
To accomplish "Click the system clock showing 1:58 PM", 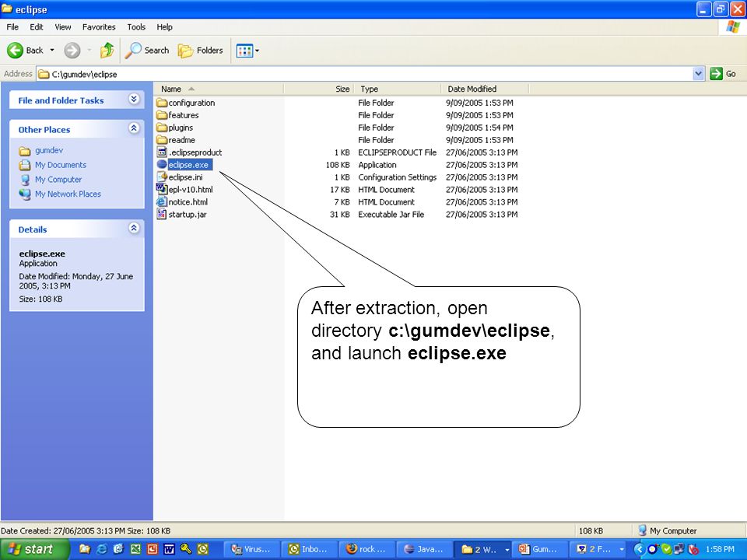I will (721, 549).
